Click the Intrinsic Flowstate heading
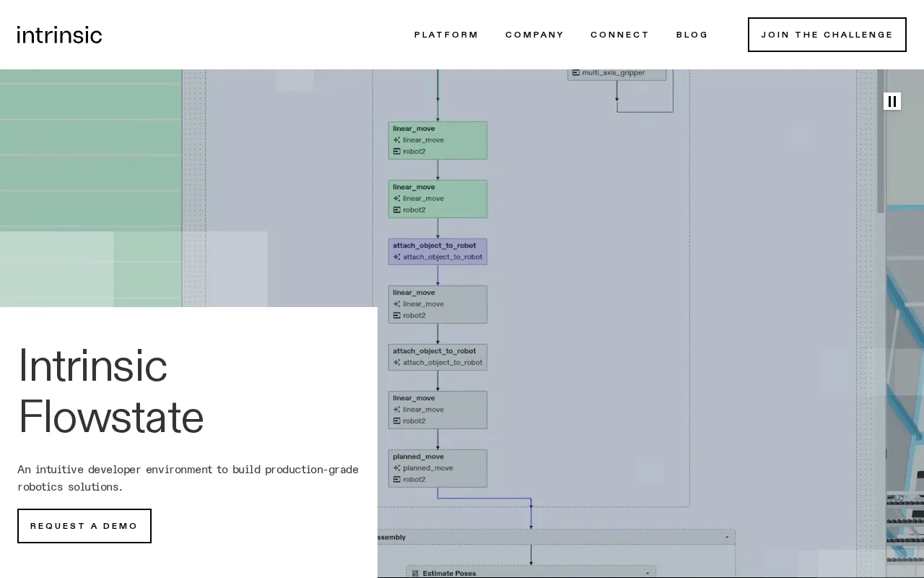 click(x=111, y=391)
